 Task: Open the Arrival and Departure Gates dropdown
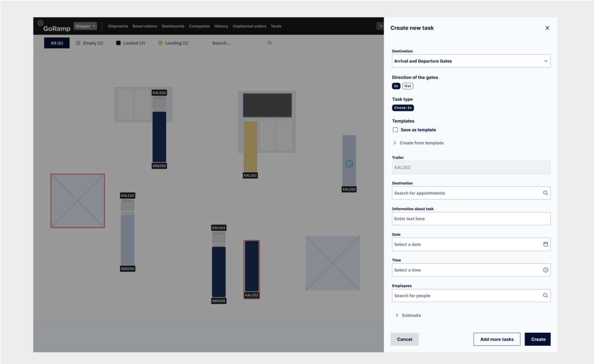471,61
